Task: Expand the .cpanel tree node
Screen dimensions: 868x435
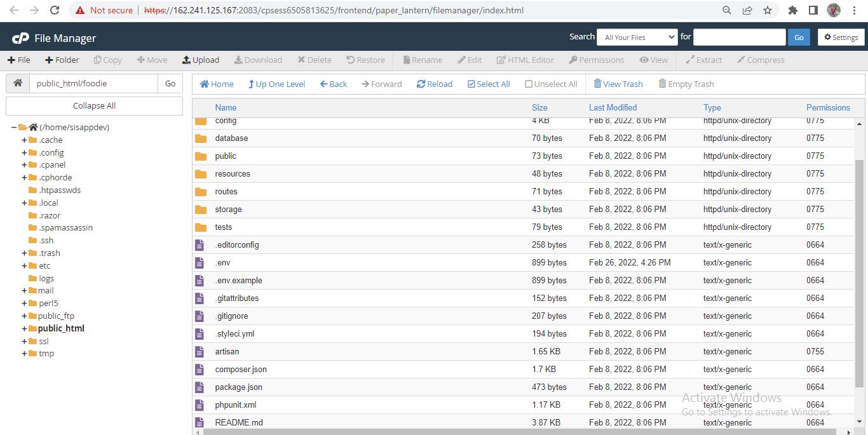Action: pyautogui.click(x=24, y=165)
